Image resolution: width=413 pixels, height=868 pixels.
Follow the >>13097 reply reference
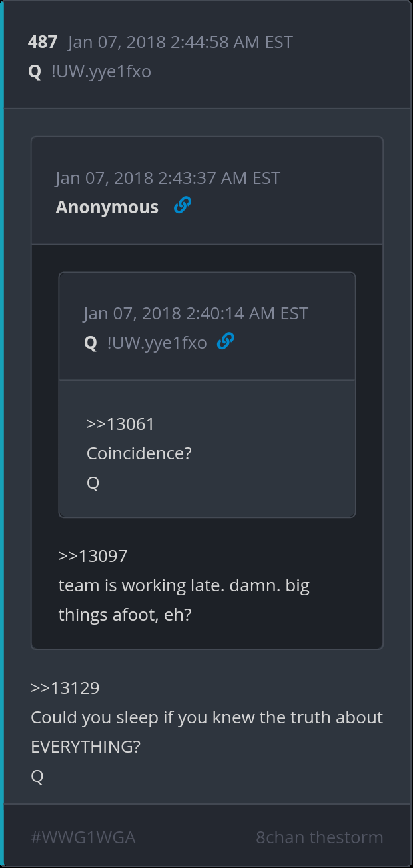click(x=93, y=555)
